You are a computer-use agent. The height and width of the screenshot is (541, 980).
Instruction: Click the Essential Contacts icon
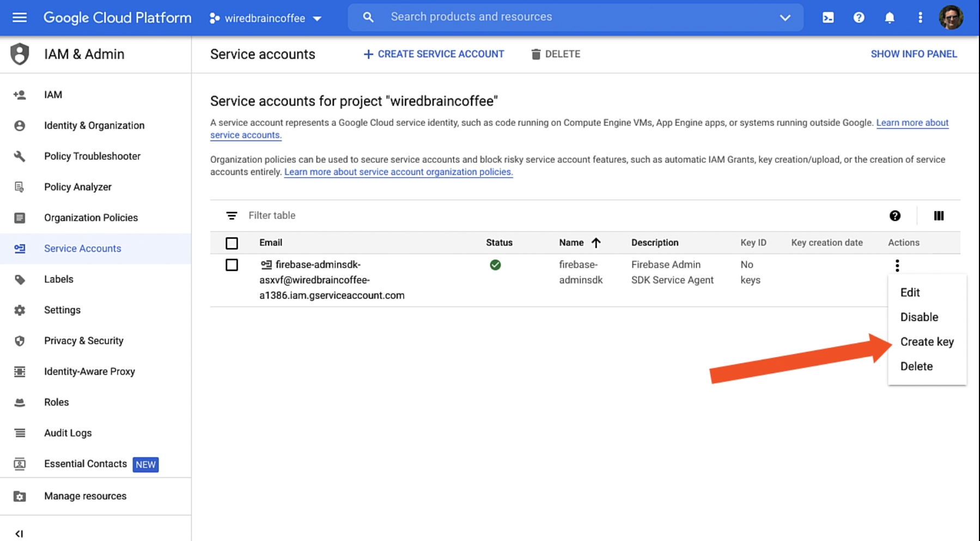(x=20, y=464)
